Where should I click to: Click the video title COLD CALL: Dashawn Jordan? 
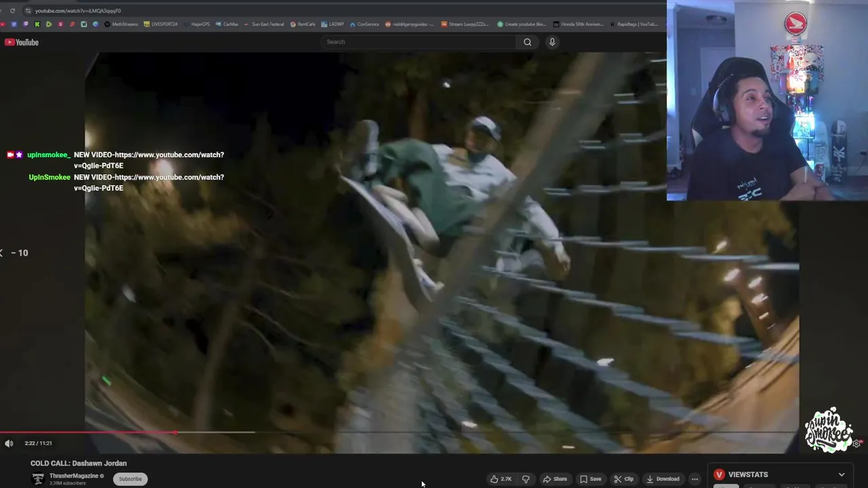tap(79, 464)
